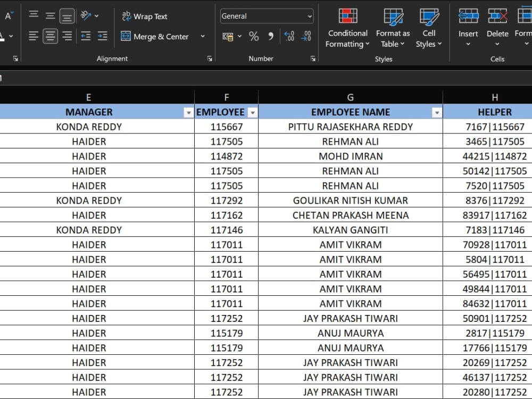Expand the Delete dropdown arrow
Viewport: 532px width, 399px height.
point(497,44)
